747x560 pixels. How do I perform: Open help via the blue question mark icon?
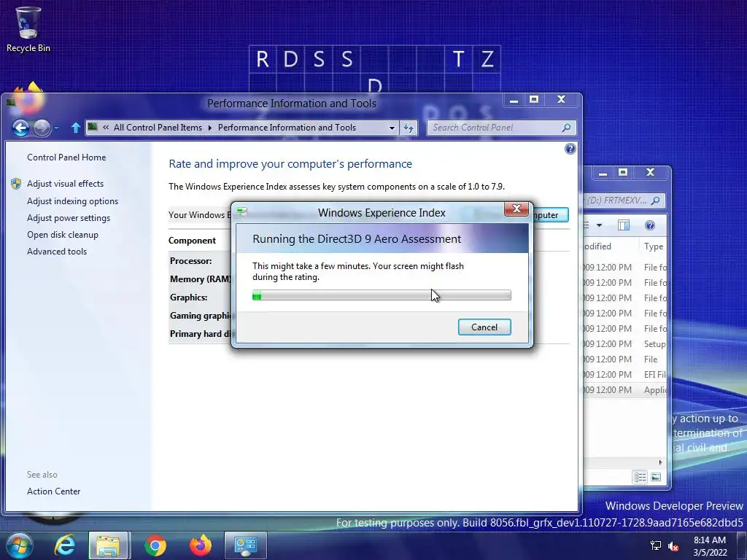click(x=570, y=149)
